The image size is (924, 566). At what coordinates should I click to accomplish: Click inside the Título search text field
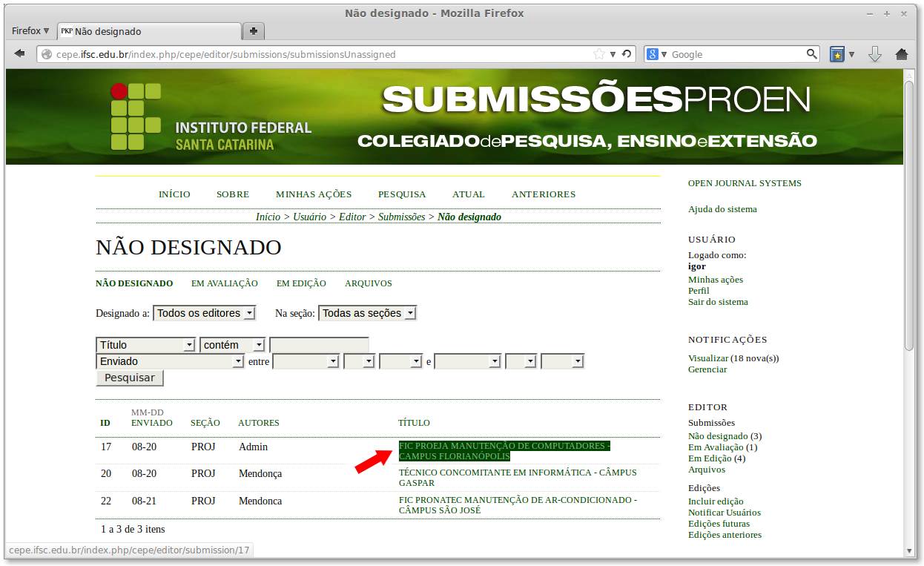(319, 344)
